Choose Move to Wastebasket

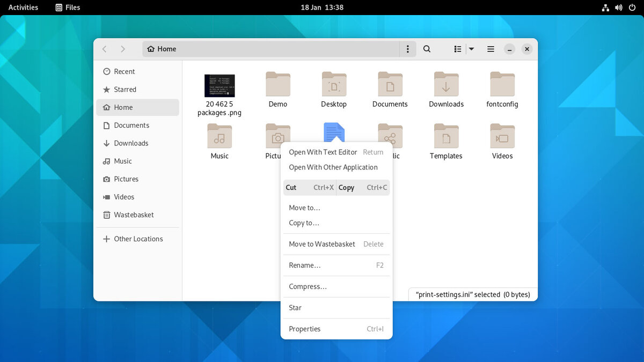click(336, 244)
